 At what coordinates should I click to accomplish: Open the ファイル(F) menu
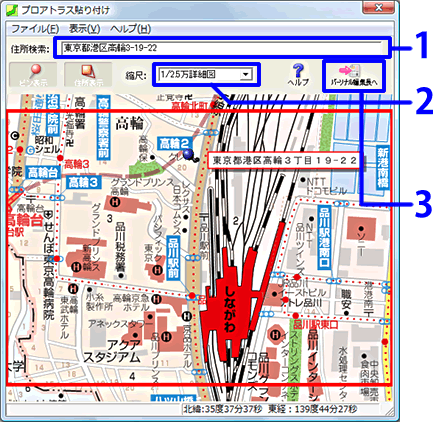click(35, 29)
